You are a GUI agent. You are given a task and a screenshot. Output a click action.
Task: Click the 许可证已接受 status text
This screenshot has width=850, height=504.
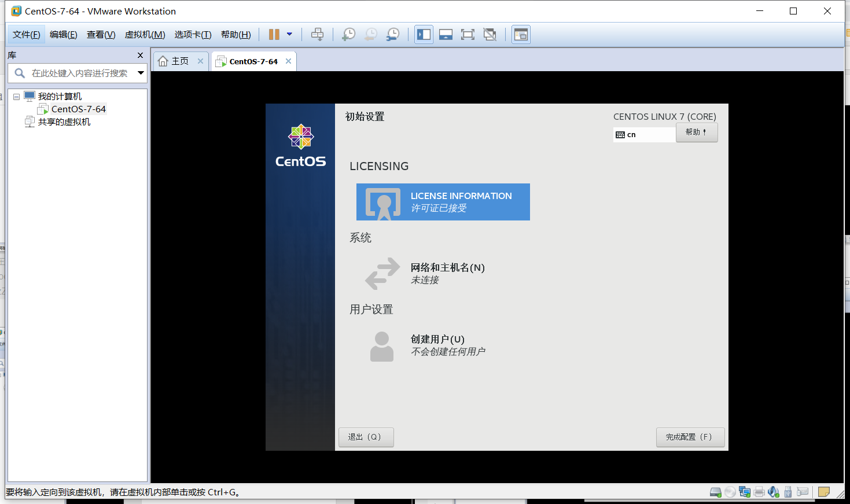439,208
